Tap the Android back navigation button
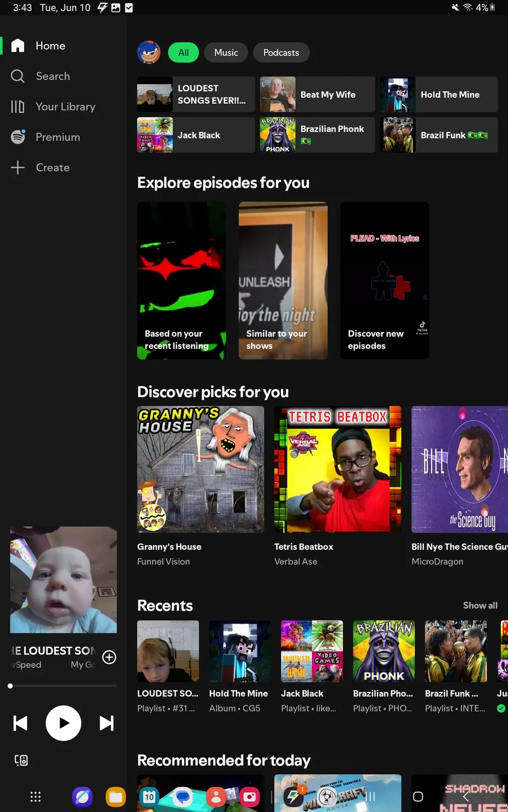The height and width of the screenshot is (812, 508). 466,797
